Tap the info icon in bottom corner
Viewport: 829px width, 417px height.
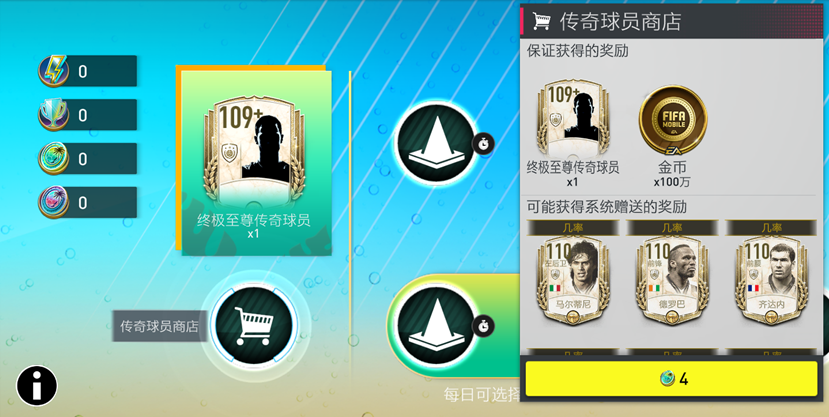36,386
